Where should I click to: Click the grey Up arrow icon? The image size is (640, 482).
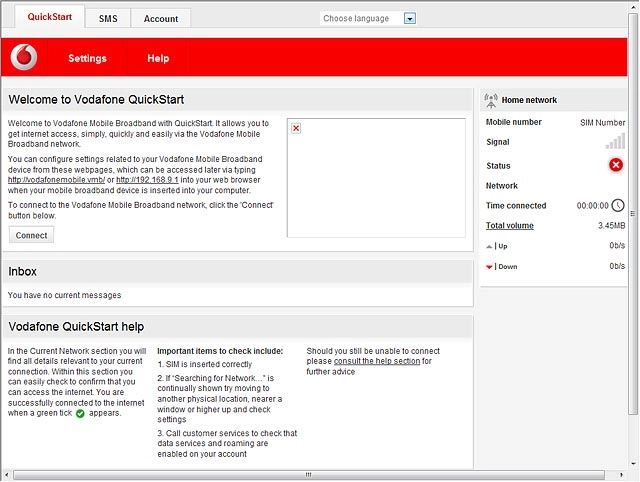click(x=489, y=246)
